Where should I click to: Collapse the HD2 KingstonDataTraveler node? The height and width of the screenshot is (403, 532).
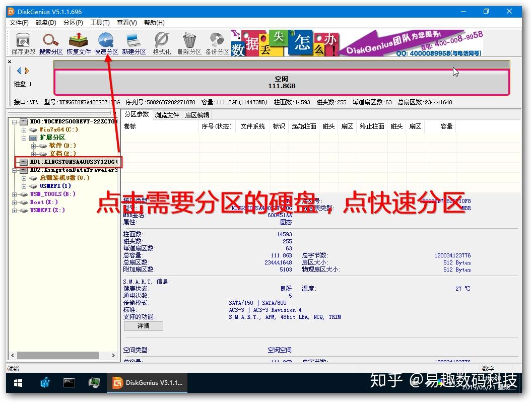(x=14, y=170)
